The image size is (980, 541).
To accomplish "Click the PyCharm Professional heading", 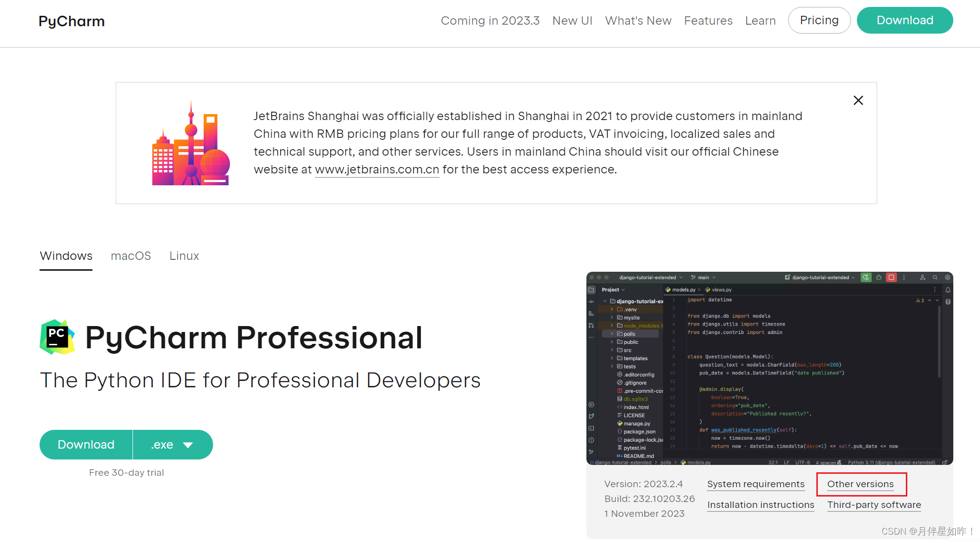I will pyautogui.click(x=254, y=338).
